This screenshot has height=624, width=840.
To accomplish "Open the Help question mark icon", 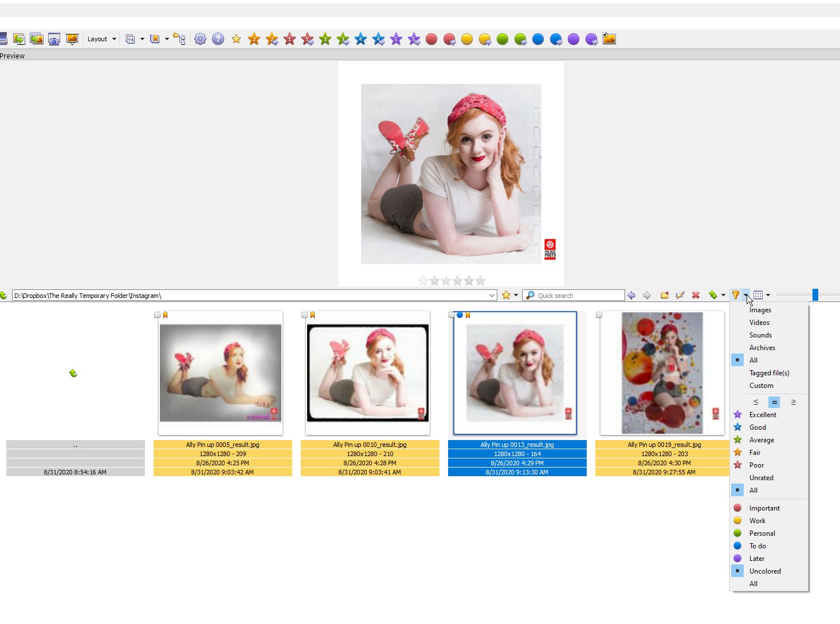I will (218, 39).
